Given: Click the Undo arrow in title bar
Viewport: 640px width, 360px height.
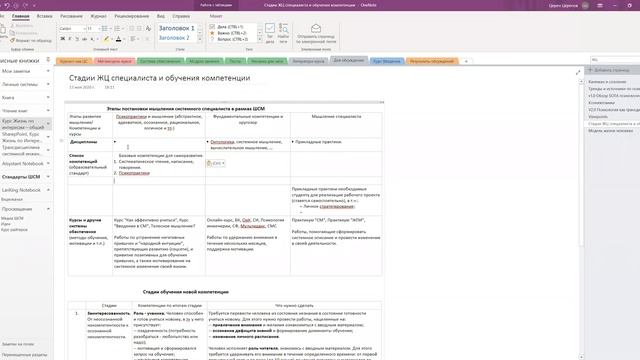Looking at the screenshot, I should click(x=7, y=5).
